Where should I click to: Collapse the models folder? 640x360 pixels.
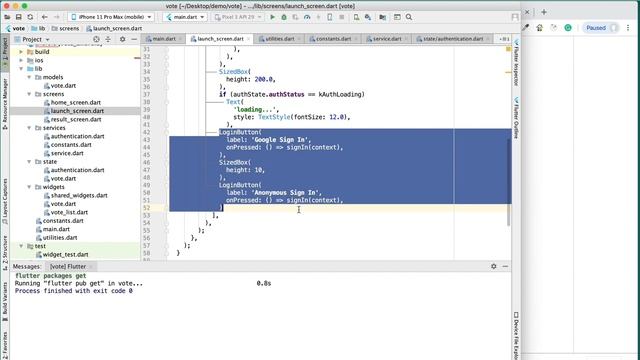click(x=29, y=77)
